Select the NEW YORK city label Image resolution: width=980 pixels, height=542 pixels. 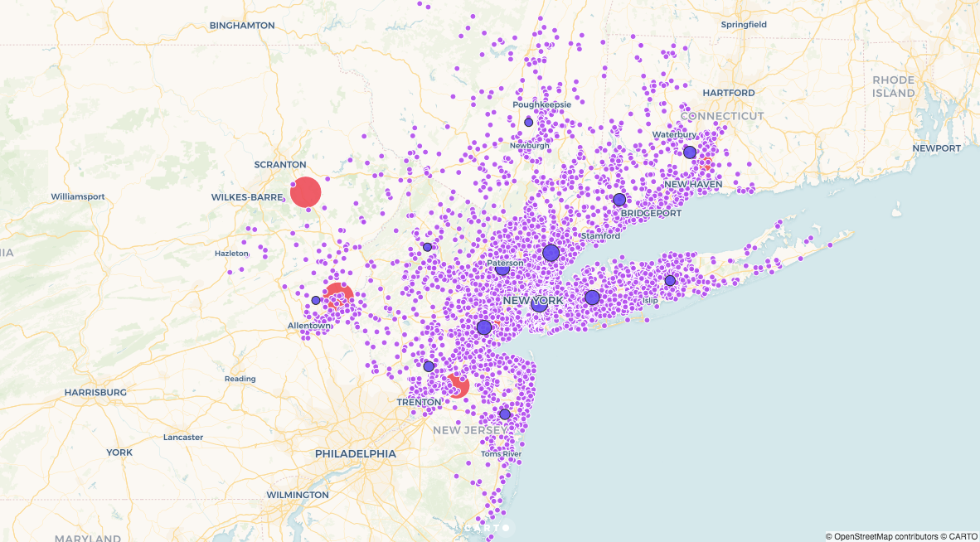tap(533, 301)
